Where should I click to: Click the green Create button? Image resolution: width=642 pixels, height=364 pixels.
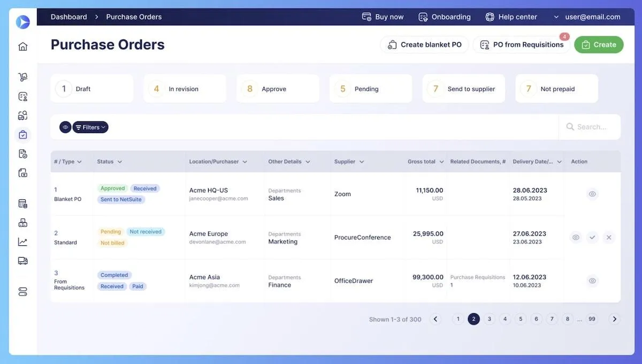(x=599, y=45)
